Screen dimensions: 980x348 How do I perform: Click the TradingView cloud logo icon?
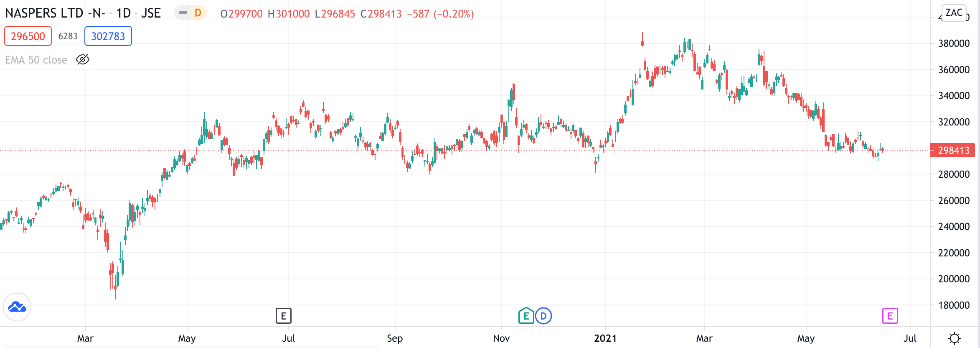(x=17, y=307)
